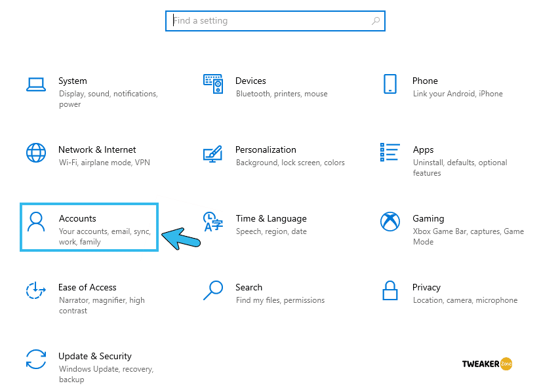Open Phone settings title
539x392 pixels.
[425, 81]
